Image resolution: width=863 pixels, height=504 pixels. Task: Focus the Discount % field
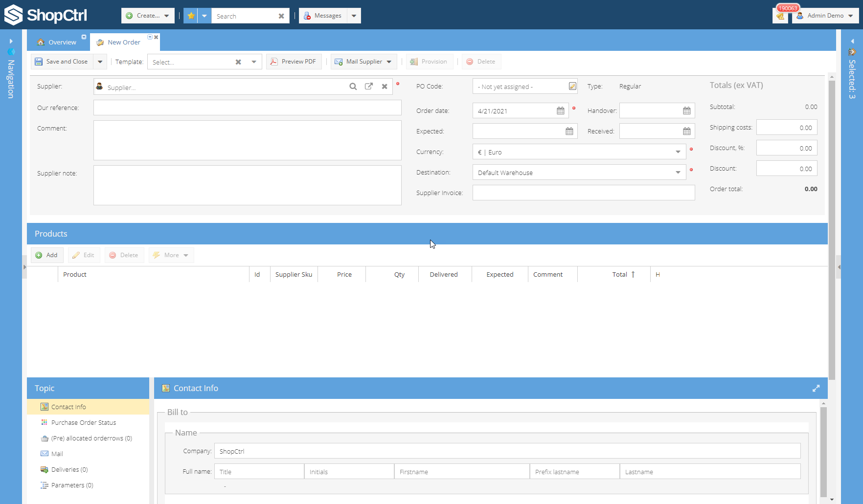(x=787, y=148)
